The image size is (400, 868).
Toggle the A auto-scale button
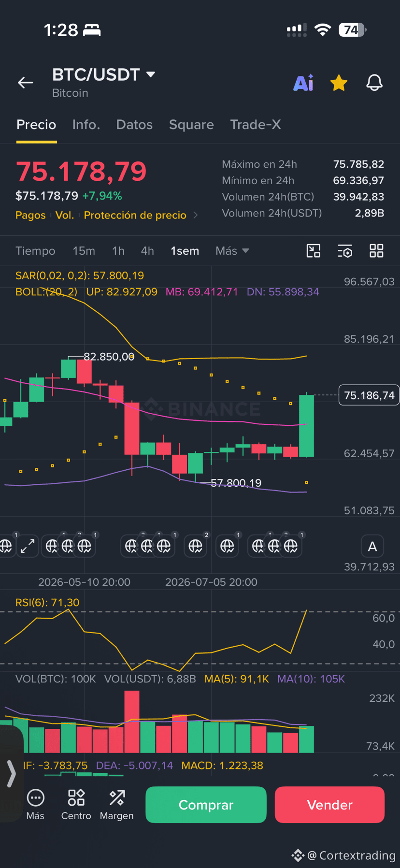[372, 547]
